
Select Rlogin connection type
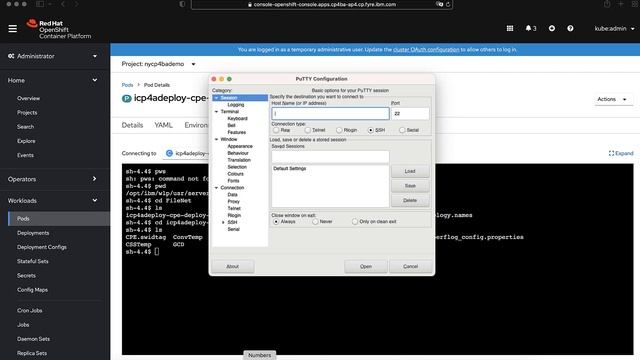339,130
